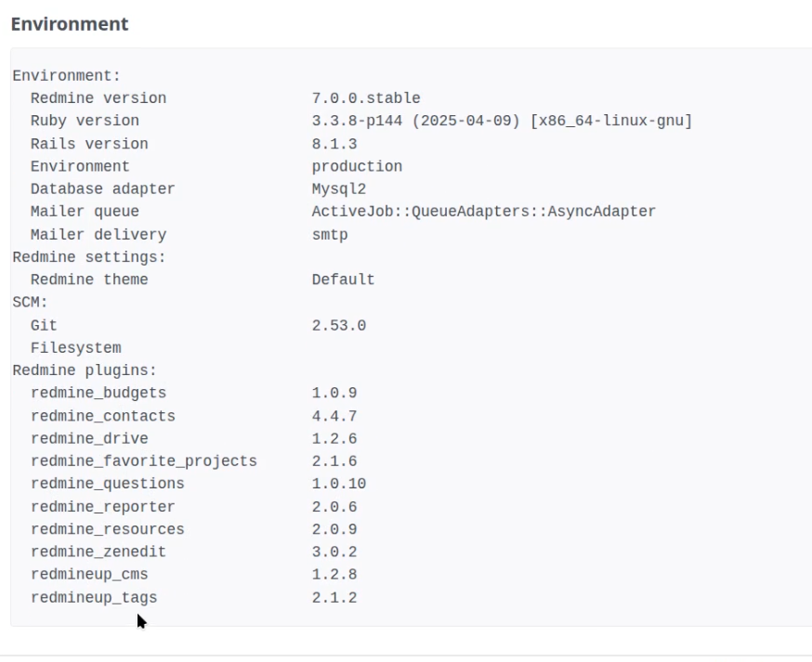Click the 'Environment' row label beside production
812x662 pixels.
pyautogui.click(x=80, y=166)
